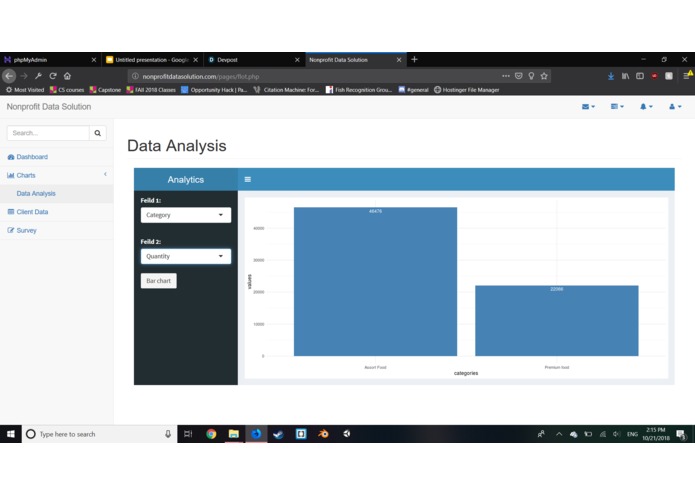This screenshot has width=695, height=494.
Task: Open the #general bookmark
Action: 413,90
